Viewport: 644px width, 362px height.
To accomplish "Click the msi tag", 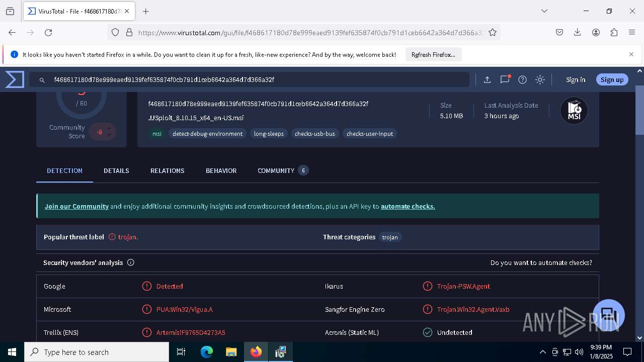I will pos(157,134).
